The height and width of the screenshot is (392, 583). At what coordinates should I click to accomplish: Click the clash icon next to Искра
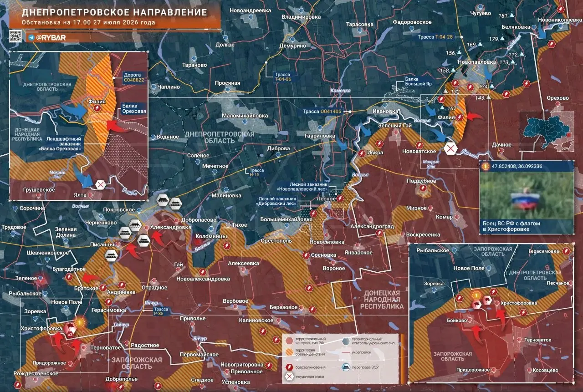pyautogui.click(x=361, y=153)
